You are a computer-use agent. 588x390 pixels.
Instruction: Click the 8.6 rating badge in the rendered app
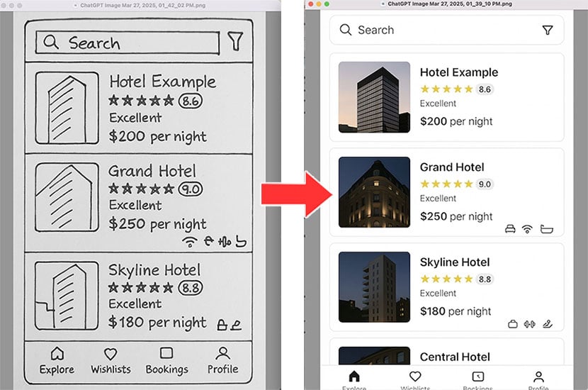[x=484, y=89]
